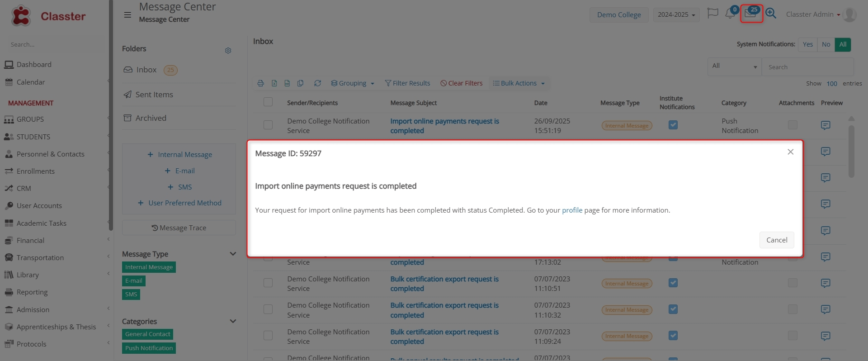The height and width of the screenshot is (361, 868).
Task: Open the envelope messages icon in header
Action: point(750,14)
